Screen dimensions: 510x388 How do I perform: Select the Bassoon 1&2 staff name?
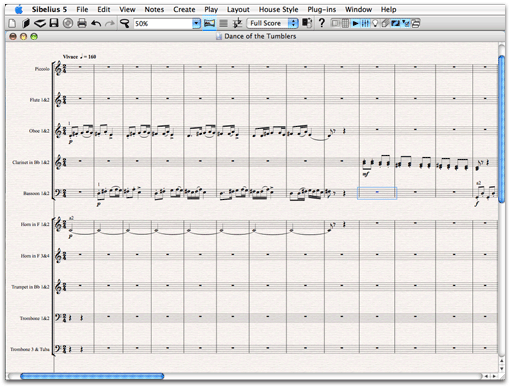pyautogui.click(x=36, y=193)
